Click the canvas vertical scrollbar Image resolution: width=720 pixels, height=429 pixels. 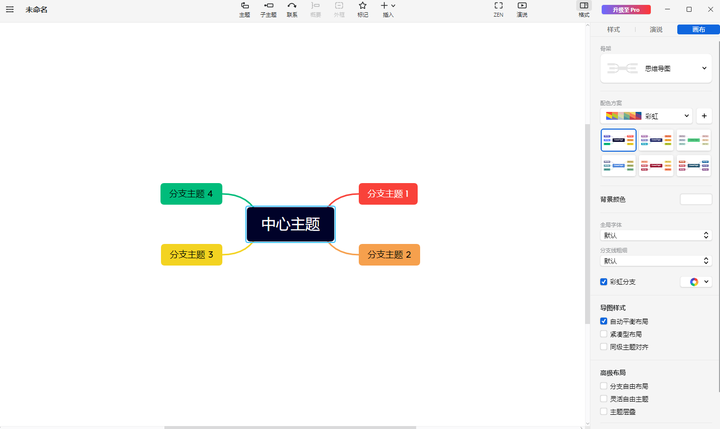[587, 224]
